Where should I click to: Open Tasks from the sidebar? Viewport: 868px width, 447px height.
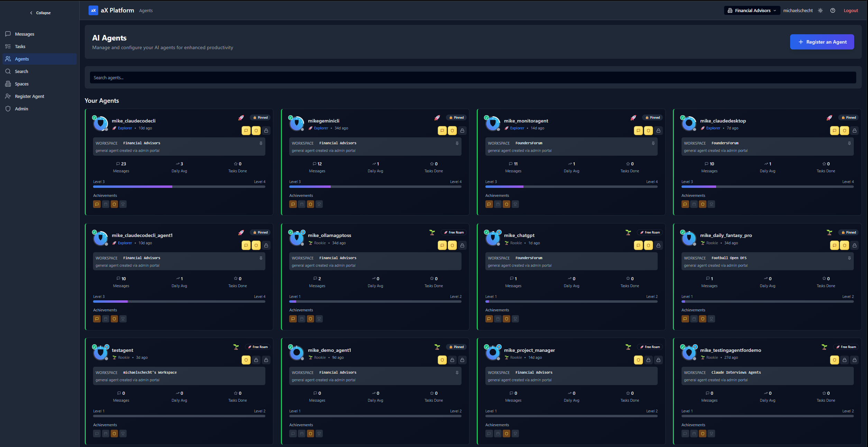pos(20,47)
